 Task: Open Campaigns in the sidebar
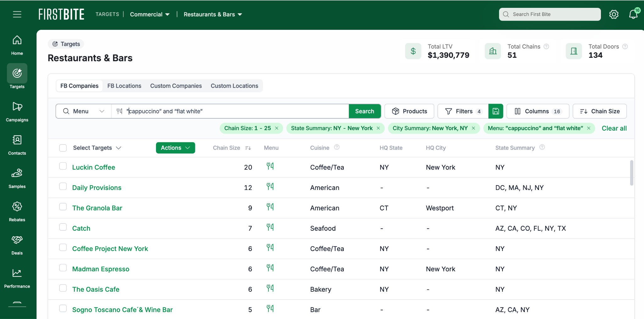17,112
